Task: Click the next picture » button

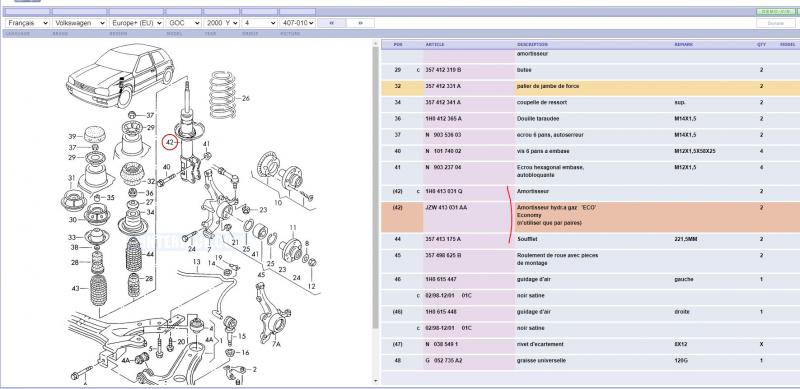Action: click(360, 23)
